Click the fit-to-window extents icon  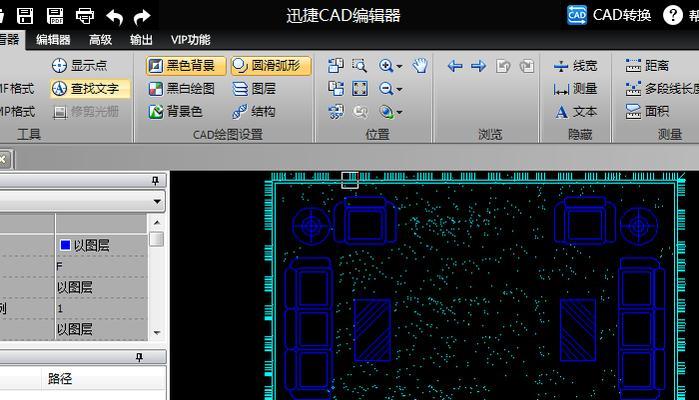(x=360, y=89)
